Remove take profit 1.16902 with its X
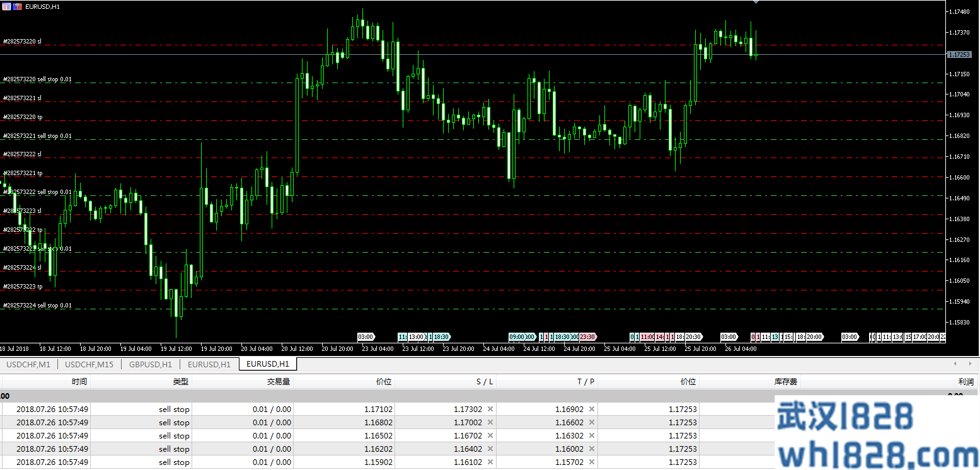This screenshot has height=470, width=980. click(x=592, y=410)
